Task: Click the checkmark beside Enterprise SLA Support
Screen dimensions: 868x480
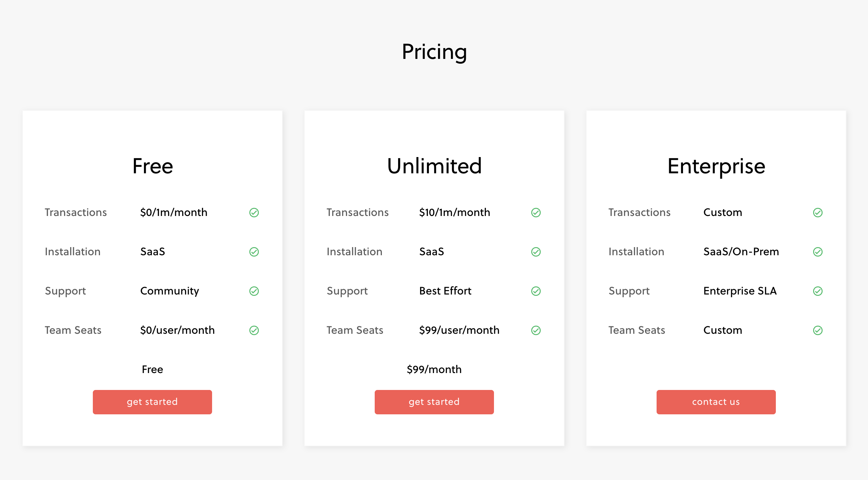Action: [818, 291]
